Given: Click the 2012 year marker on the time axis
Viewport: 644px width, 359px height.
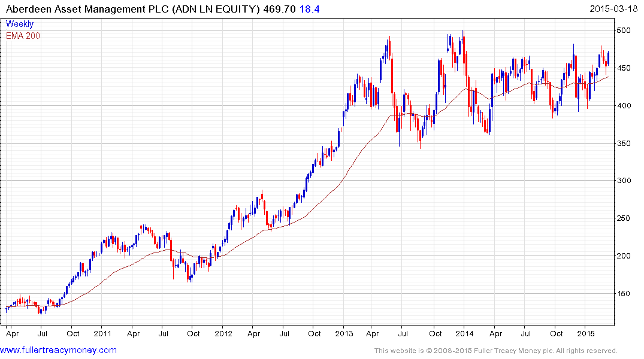Looking at the screenshot, I should pos(223,333).
